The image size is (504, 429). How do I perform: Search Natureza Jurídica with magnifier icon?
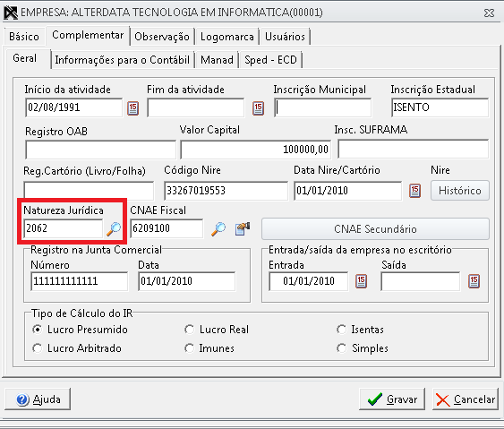click(x=114, y=229)
